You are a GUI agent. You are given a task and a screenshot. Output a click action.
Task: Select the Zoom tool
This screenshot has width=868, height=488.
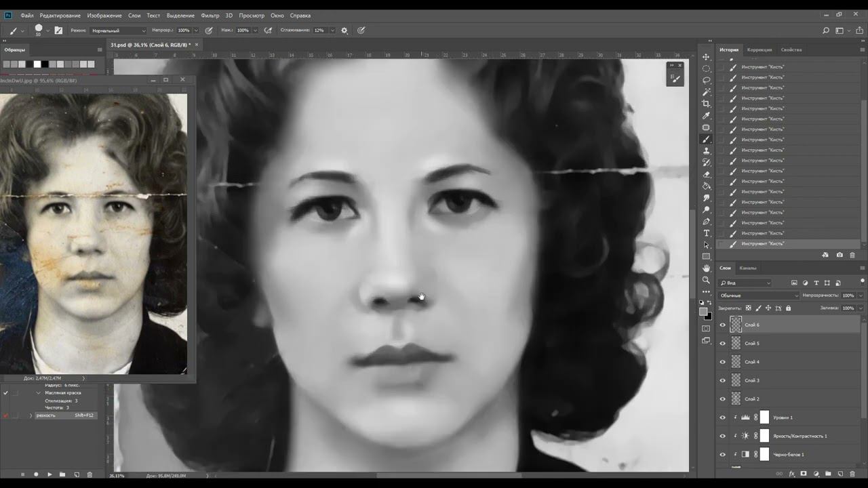706,280
